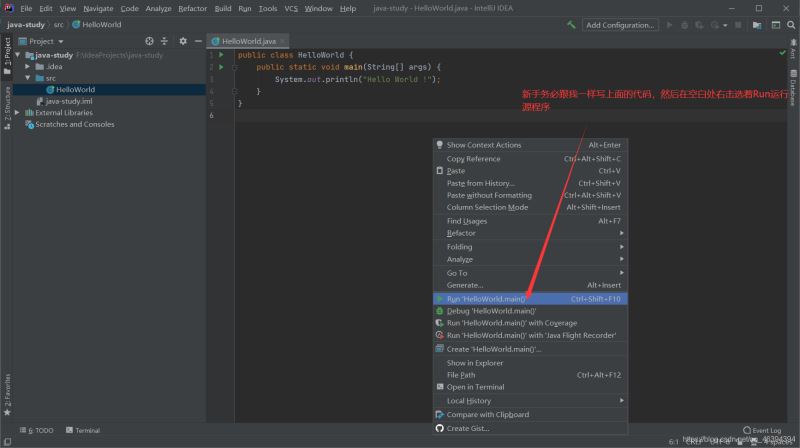800x448 pixels.
Task: Click the run gutter arrow beside main method
Action: coord(221,66)
